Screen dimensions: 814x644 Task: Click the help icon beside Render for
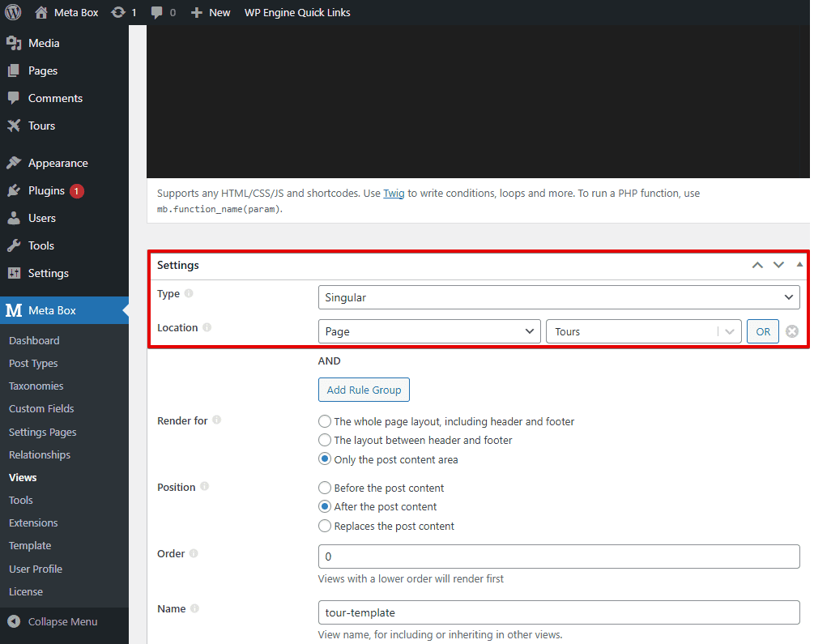(216, 420)
